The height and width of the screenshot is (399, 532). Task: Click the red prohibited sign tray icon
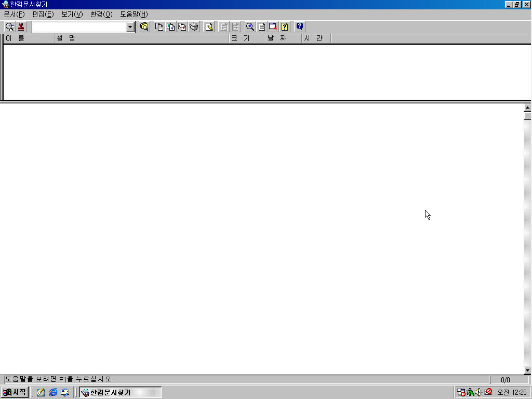click(x=488, y=392)
